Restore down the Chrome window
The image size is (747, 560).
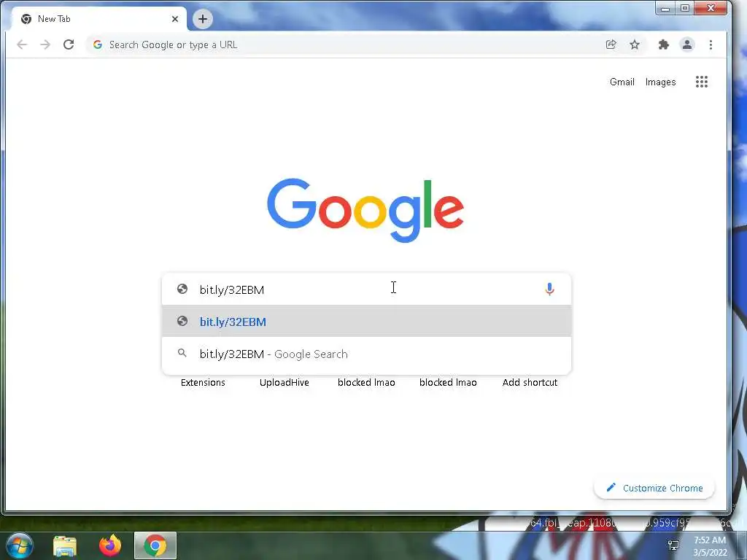(684, 8)
